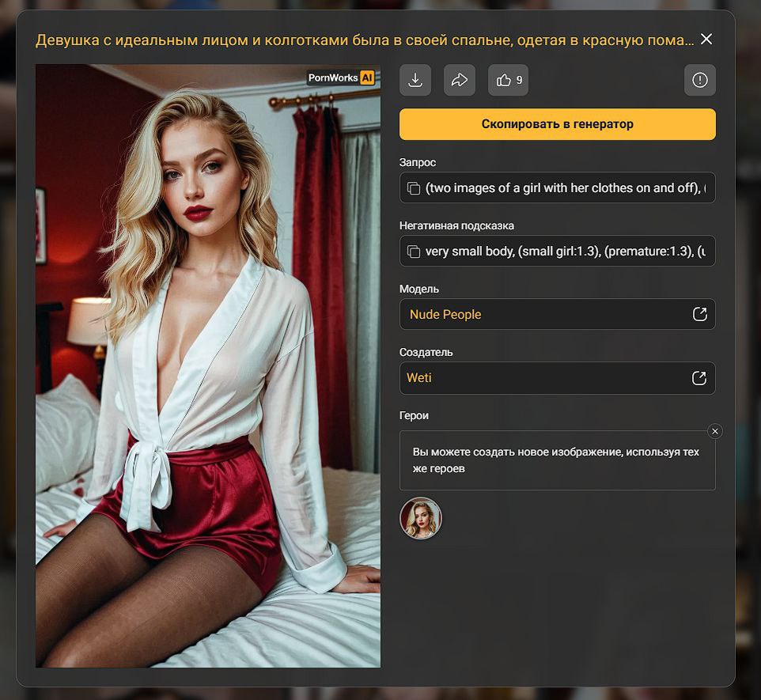
Task: Click the PornWorks AI watermark badge
Action: tap(341, 78)
